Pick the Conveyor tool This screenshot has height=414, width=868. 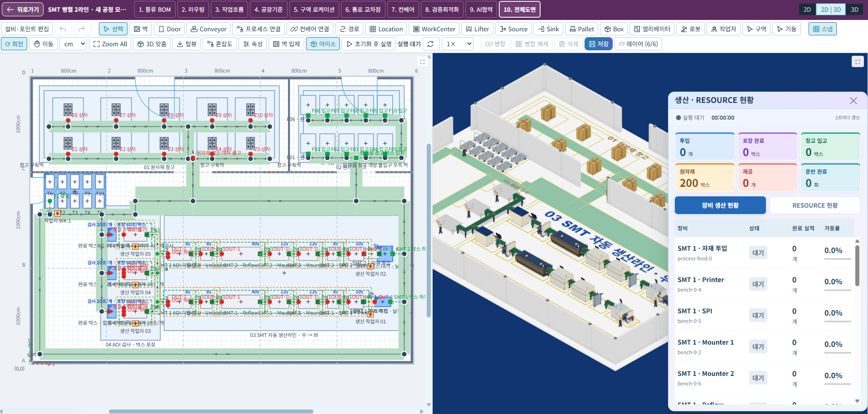(208, 29)
